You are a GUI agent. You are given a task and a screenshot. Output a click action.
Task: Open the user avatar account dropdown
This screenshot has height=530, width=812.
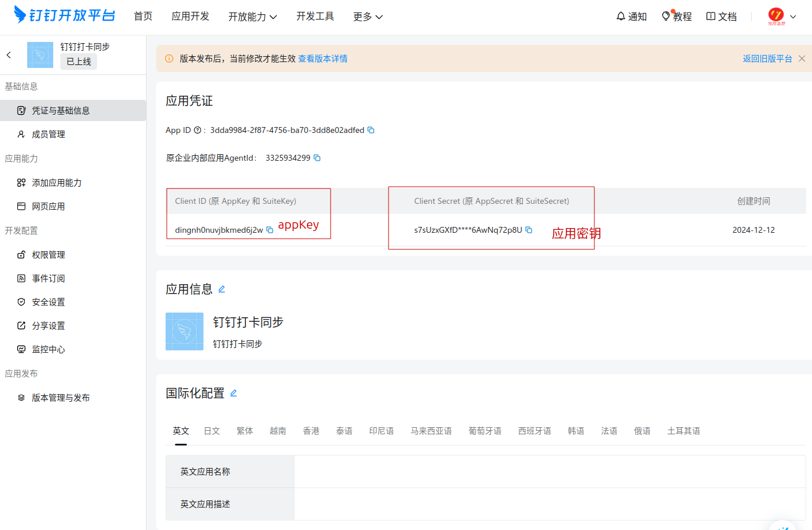(x=781, y=17)
